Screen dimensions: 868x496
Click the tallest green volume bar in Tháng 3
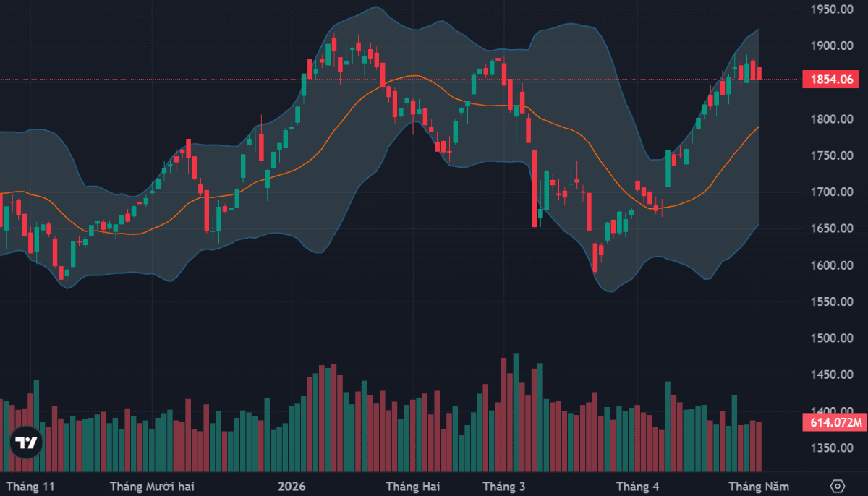(x=516, y=412)
